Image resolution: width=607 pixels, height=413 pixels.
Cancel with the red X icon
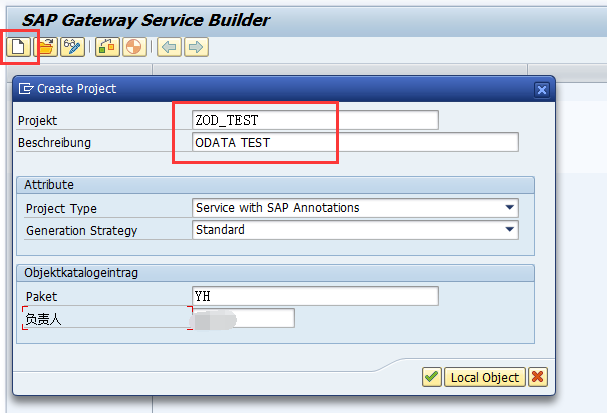coord(538,377)
